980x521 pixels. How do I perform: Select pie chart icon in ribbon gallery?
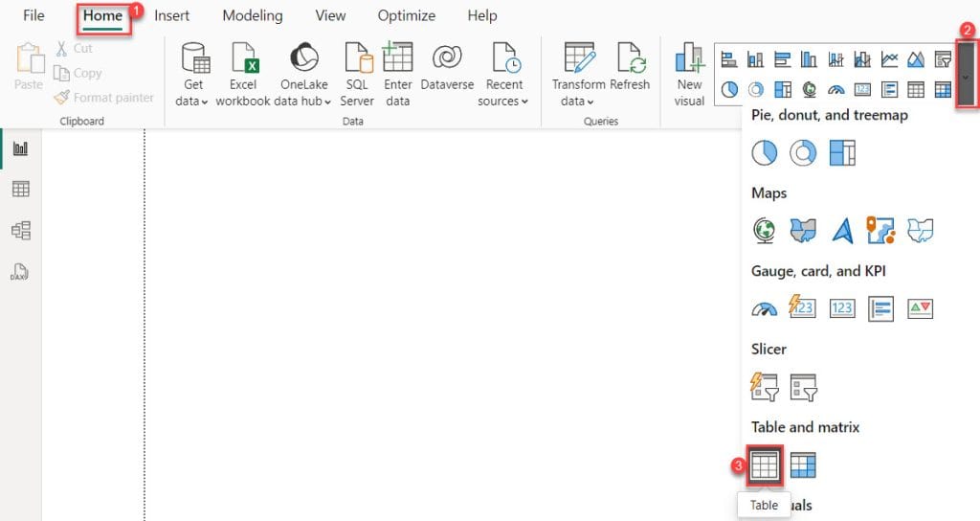[x=728, y=89]
